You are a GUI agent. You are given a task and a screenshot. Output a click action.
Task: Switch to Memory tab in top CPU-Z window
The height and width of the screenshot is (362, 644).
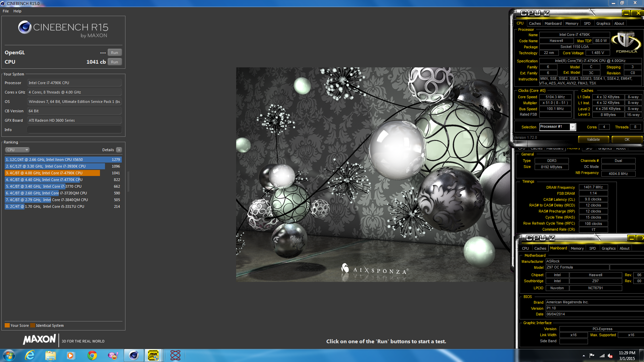[x=572, y=23]
